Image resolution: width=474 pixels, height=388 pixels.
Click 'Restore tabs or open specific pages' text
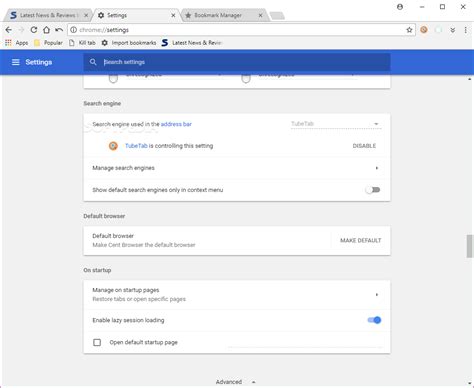pyautogui.click(x=139, y=299)
